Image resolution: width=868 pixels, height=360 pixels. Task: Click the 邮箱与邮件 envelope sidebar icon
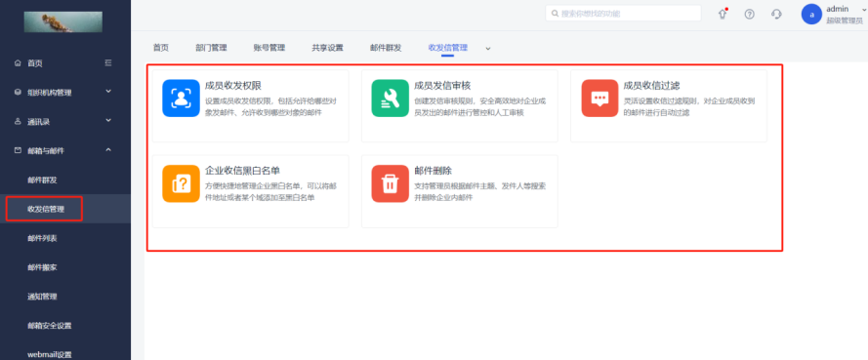coord(18,150)
